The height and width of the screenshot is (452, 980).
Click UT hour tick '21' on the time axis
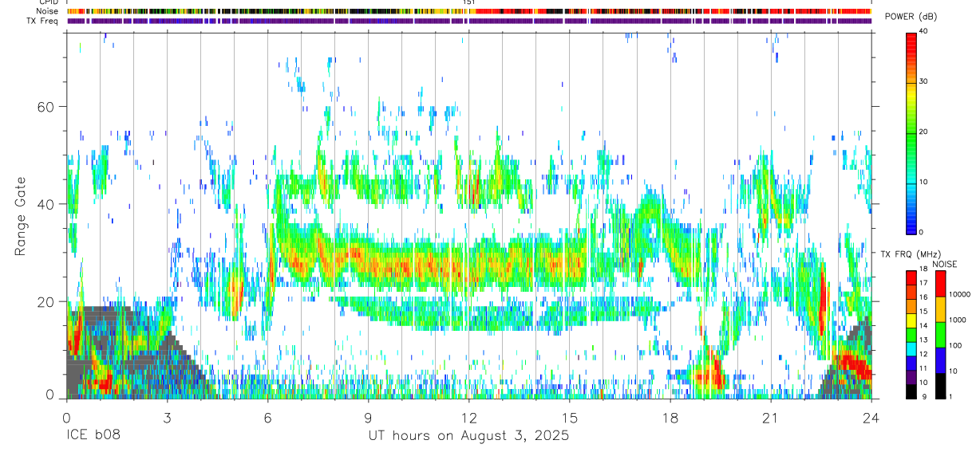[x=771, y=418]
